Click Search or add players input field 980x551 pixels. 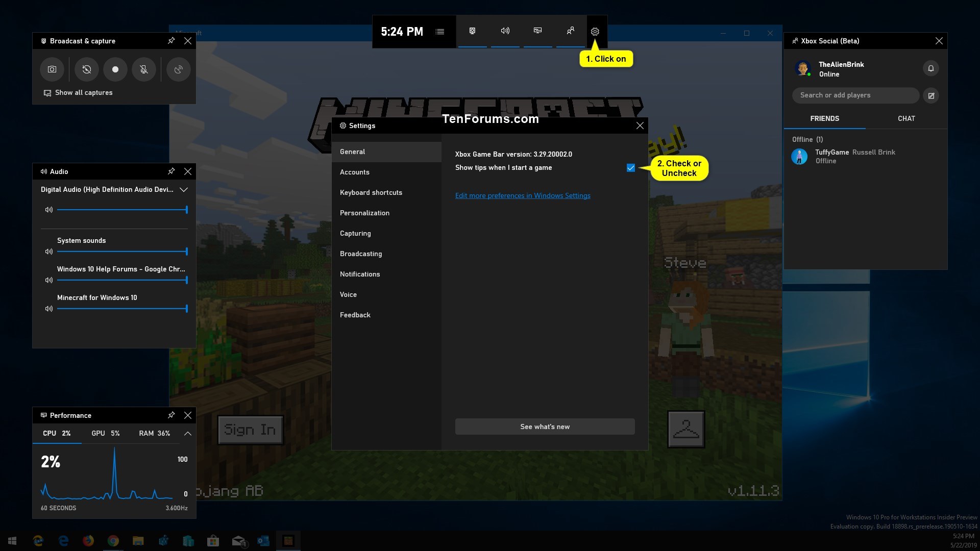[855, 95]
